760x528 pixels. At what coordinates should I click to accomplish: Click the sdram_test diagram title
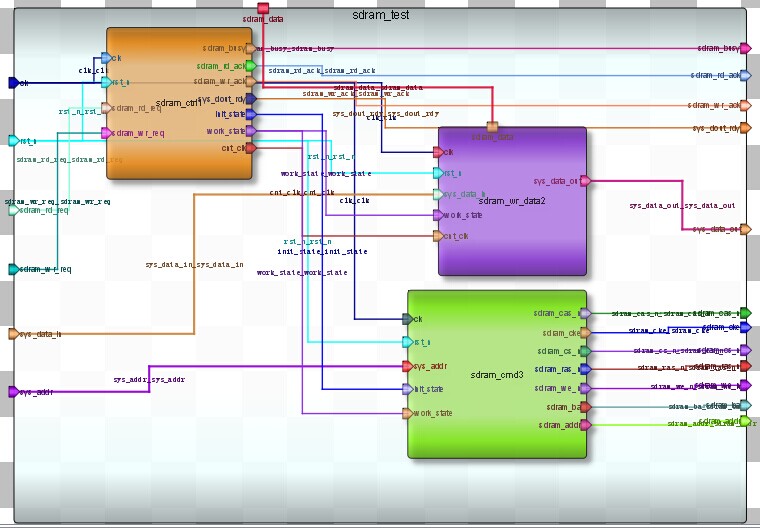380,15
